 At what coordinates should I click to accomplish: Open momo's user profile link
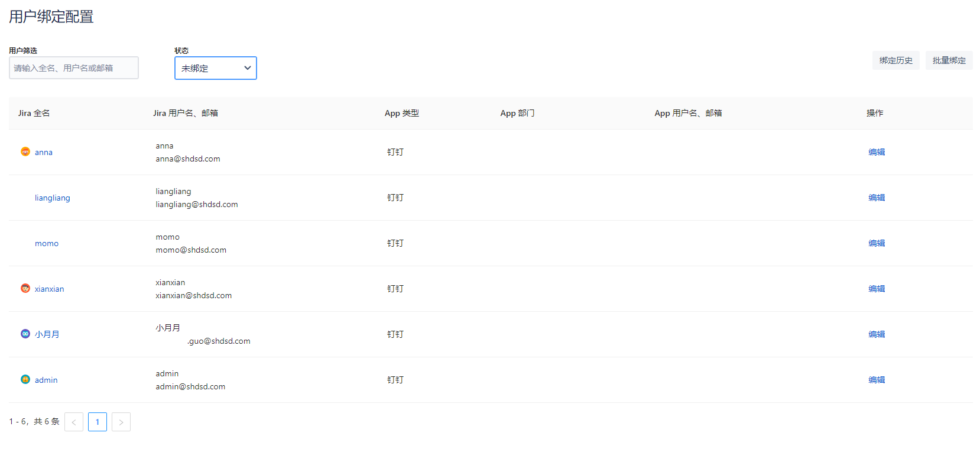(47, 243)
